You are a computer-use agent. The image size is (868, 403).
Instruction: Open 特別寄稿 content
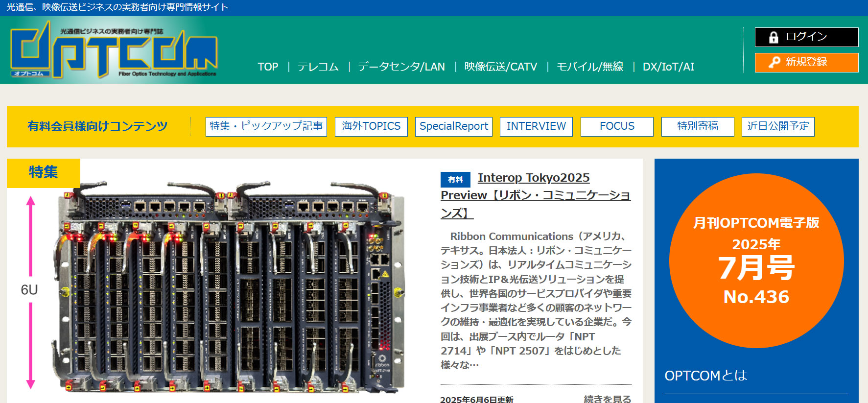tap(698, 126)
